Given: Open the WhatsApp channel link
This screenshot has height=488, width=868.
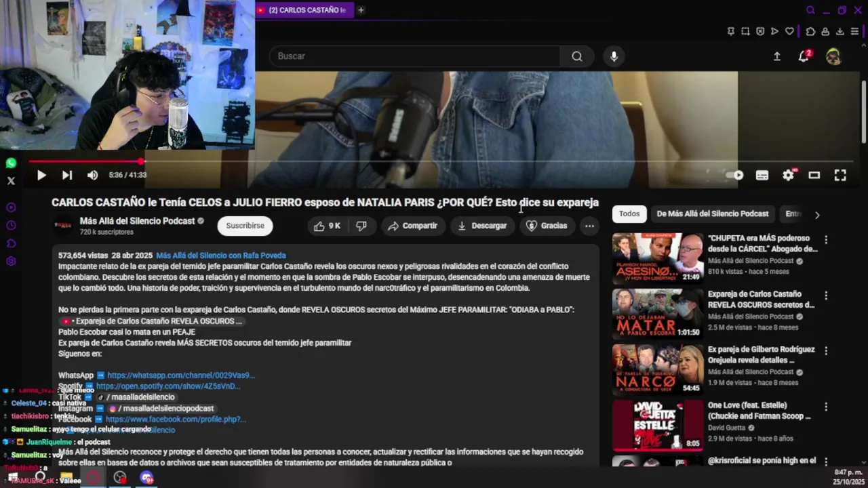Looking at the screenshot, I should [181, 375].
